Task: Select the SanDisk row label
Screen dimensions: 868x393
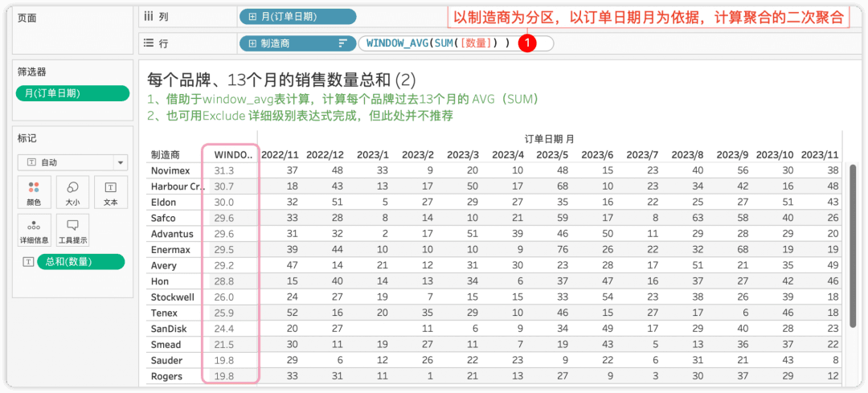Action: click(168, 329)
